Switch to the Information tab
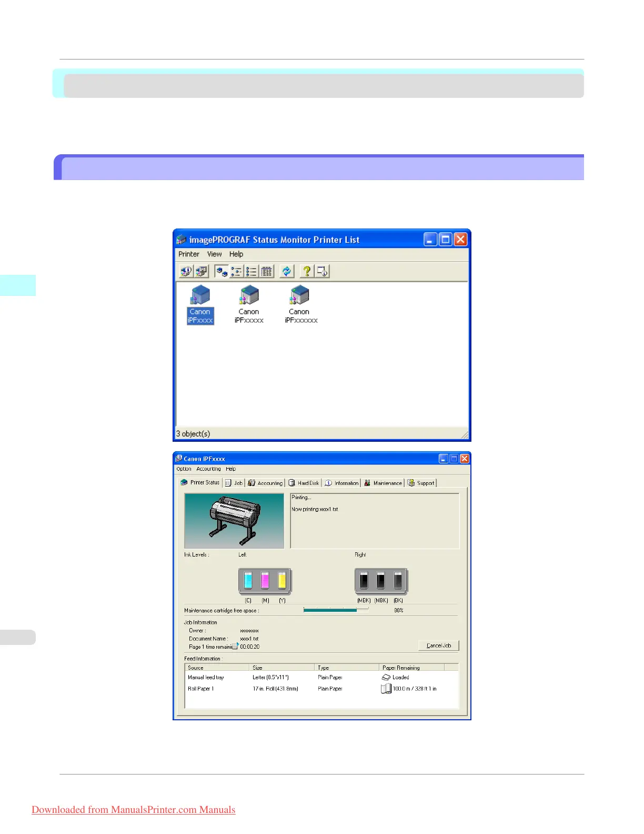The width and height of the screenshot is (644, 834). tap(342, 483)
